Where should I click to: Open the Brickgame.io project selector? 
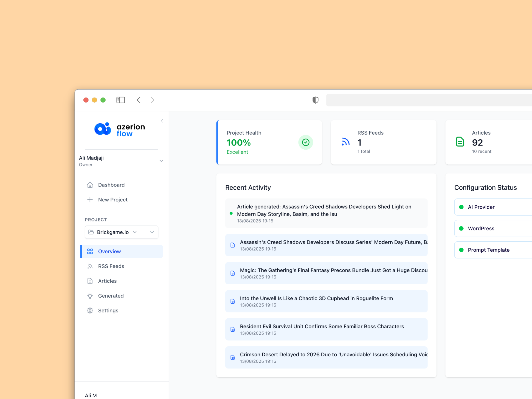pyautogui.click(x=121, y=232)
